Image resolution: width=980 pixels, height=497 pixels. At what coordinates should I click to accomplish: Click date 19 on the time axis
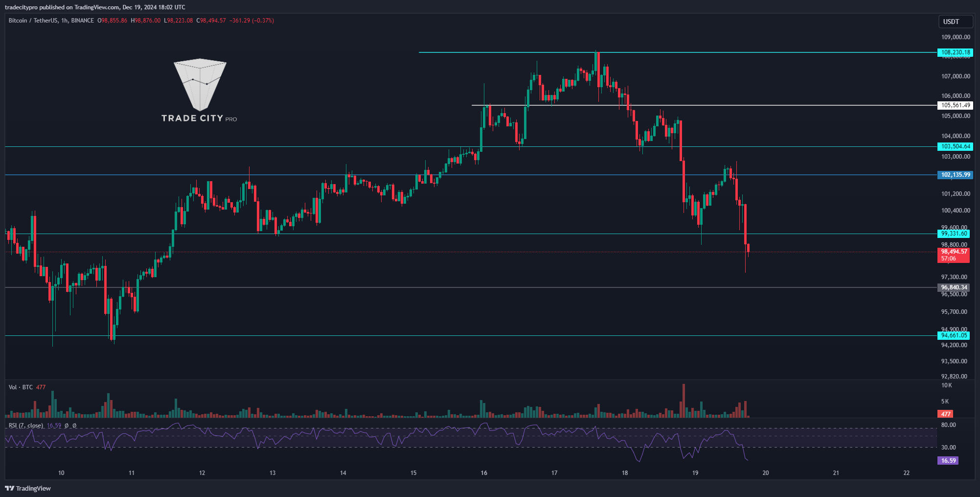point(695,473)
